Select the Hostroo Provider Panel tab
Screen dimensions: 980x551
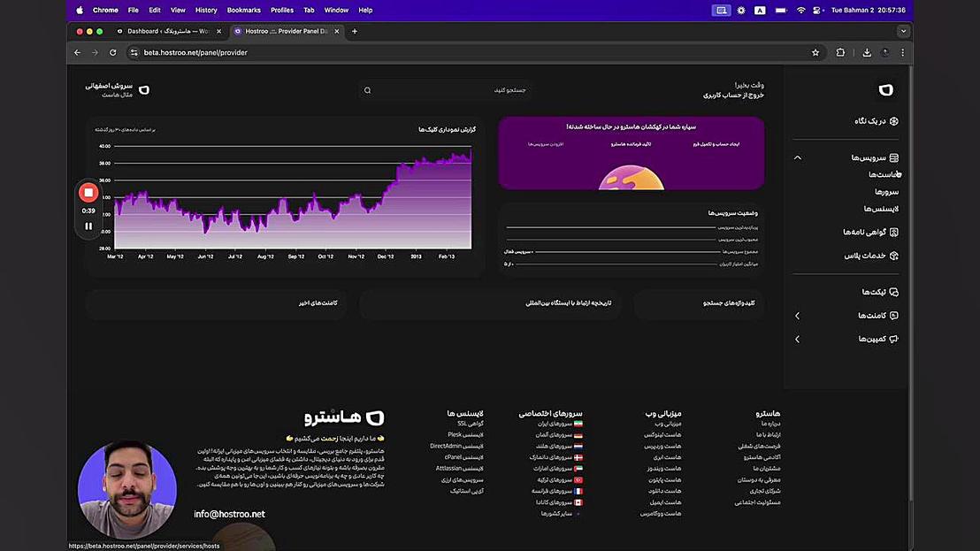(287, 31)
